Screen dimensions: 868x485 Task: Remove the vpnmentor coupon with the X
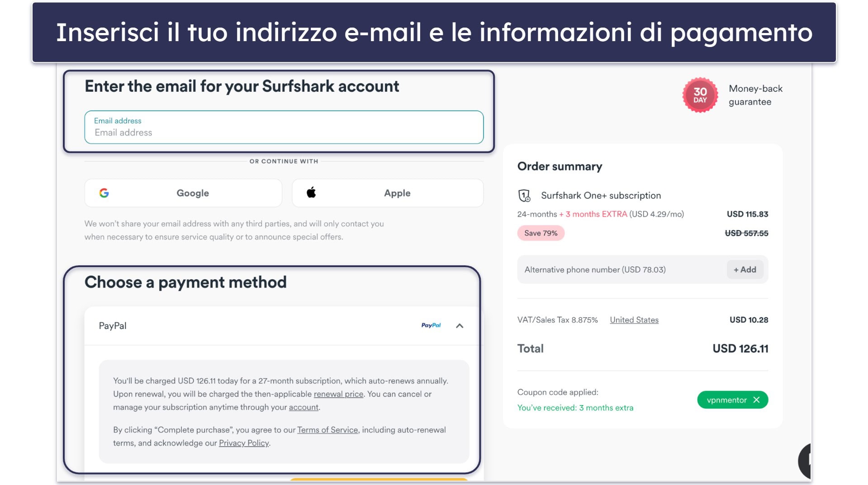pyautogui.click(x=756, y=400)
